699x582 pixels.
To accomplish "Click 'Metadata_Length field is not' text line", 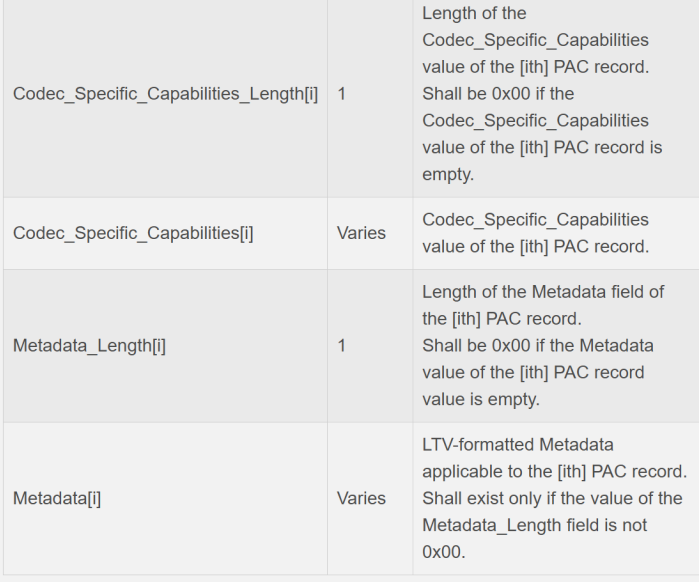I will (x=534, y=525).
